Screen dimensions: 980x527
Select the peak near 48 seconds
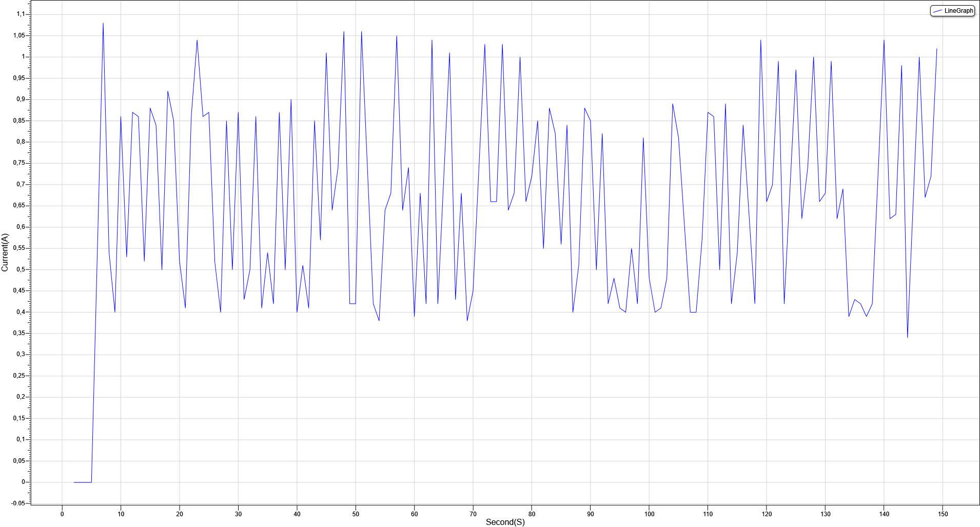click(x=344, y=32)
